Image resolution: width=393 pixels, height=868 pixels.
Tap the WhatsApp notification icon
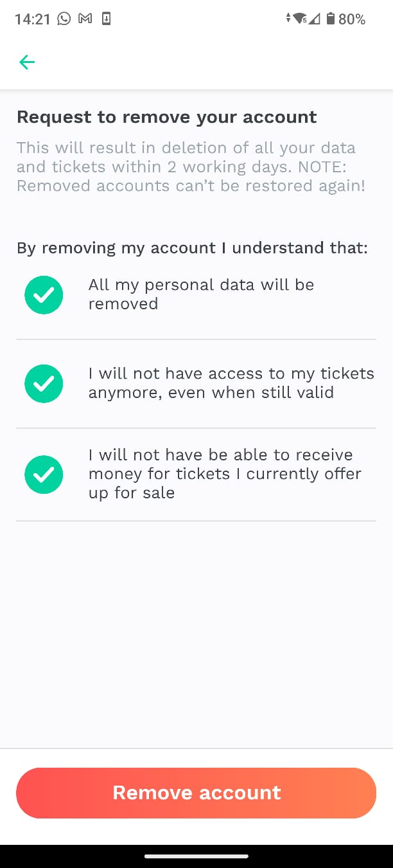tap(64, 19)
